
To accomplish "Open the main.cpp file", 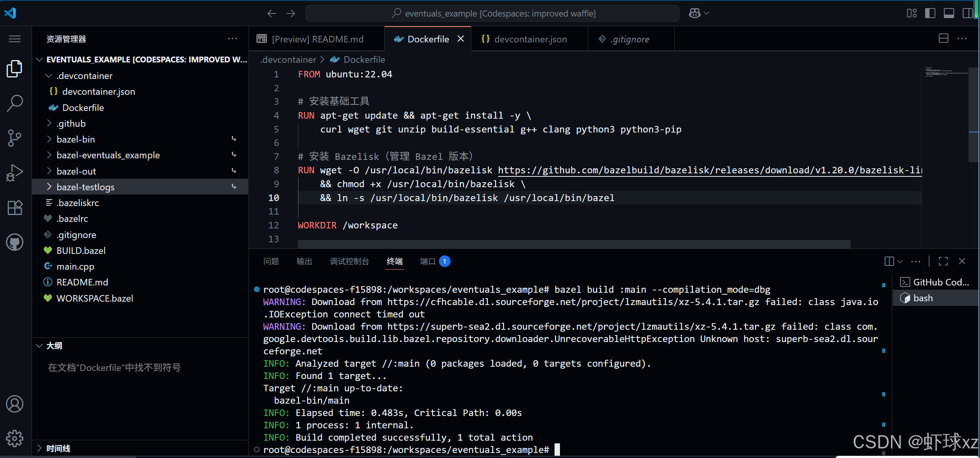I will [x=141, y=267].
